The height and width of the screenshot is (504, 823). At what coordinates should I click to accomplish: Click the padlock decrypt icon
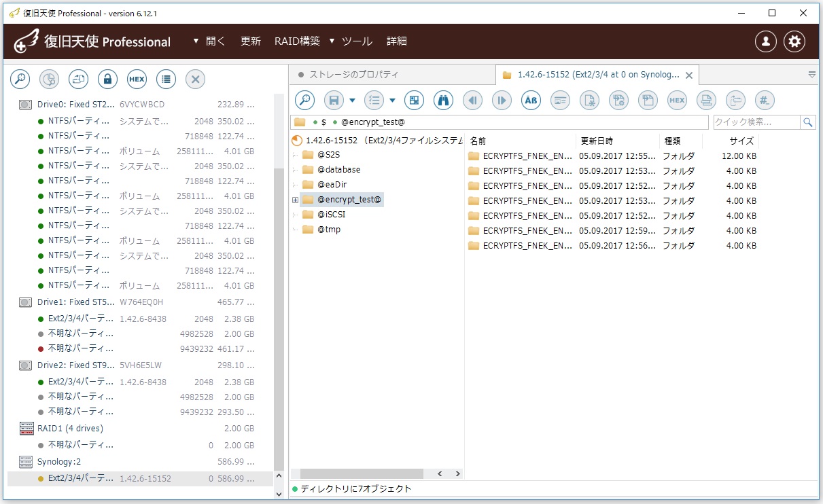coord(107,79)
